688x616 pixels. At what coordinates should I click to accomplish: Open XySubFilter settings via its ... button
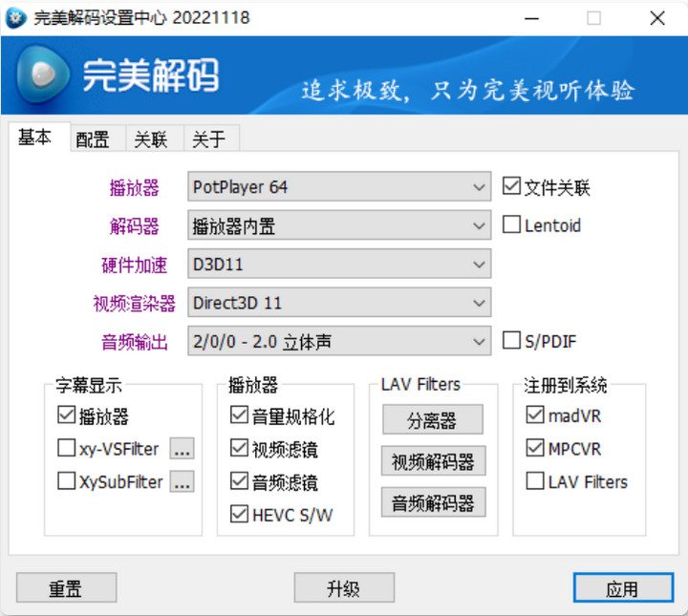183,482
